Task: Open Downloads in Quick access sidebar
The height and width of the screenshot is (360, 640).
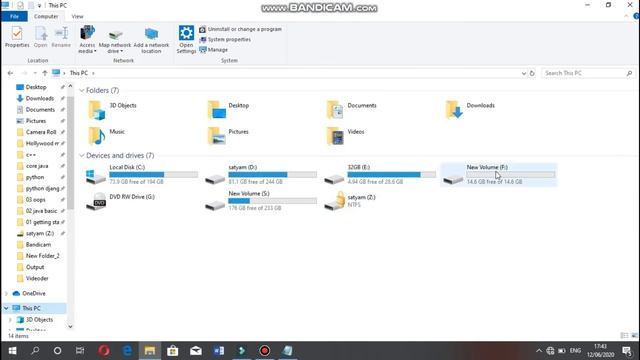Action: click(40, 98)
